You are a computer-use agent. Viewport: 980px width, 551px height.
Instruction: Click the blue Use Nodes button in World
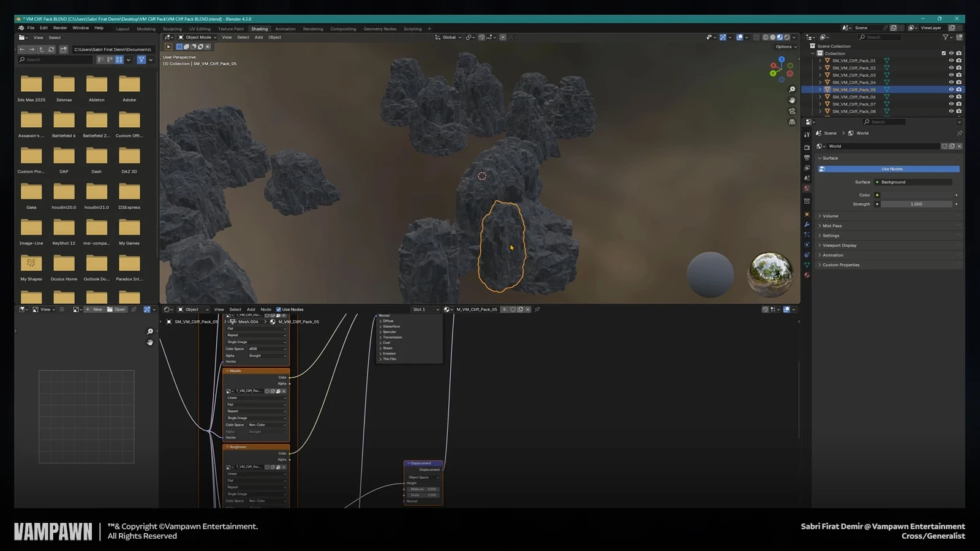pos(892,169)
